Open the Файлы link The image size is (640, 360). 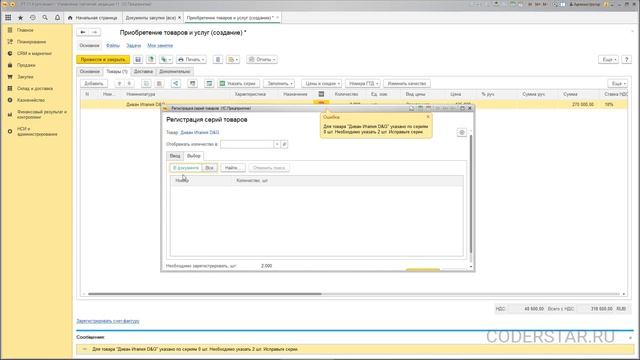[113, 45]
